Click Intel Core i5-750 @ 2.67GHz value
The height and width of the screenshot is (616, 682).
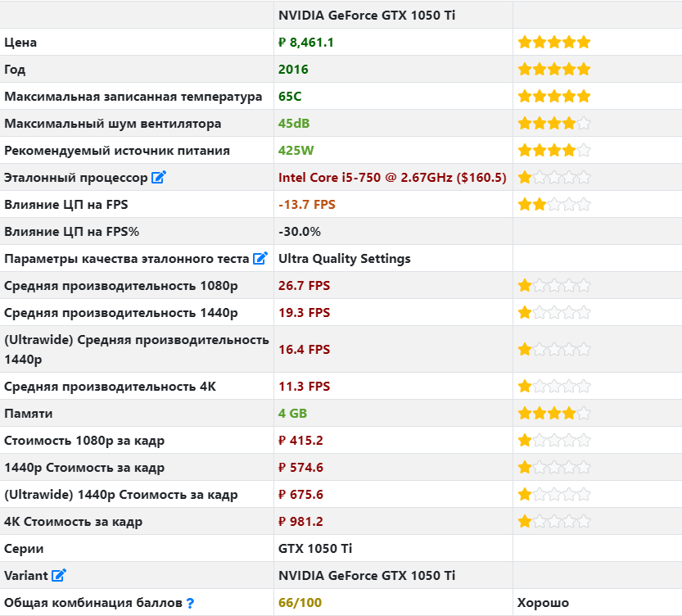coord(392,178)
